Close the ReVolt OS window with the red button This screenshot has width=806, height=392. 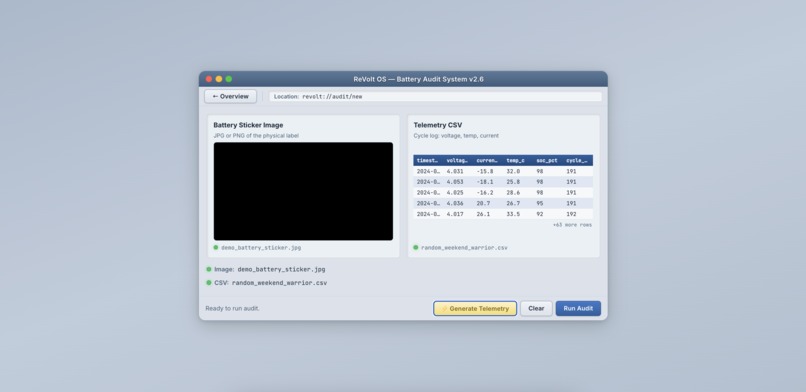click(x=209, y=79)
